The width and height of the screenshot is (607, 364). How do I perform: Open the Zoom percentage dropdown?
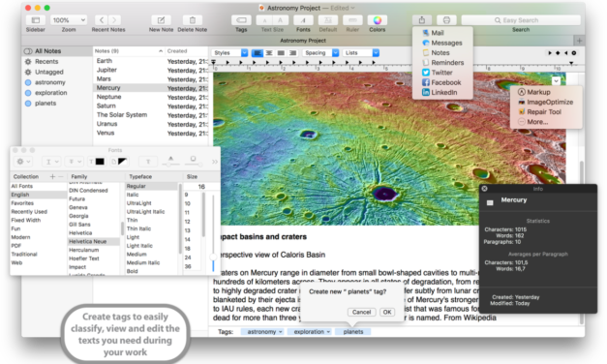[x=69, y=20]
